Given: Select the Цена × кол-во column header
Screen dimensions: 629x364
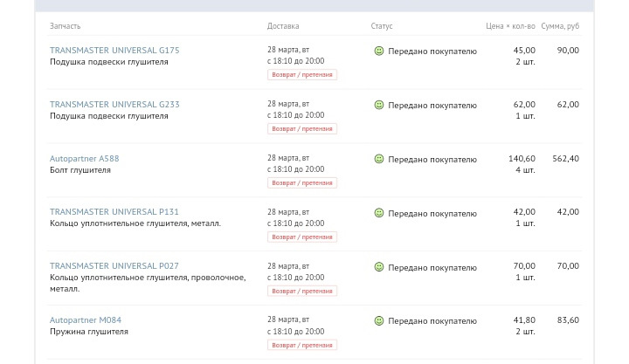Looking at the screenshot, I should click(510, 26).
